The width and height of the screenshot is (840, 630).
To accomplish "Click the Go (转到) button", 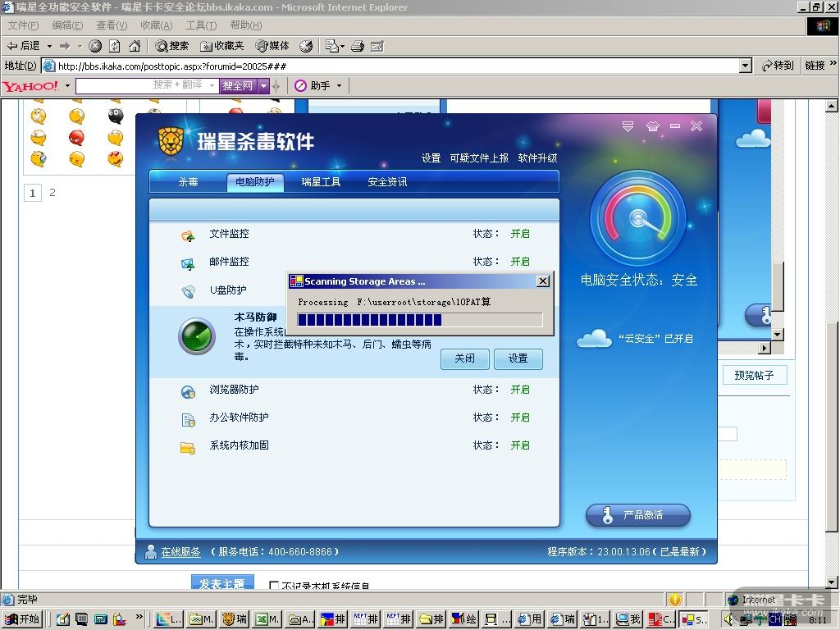I will coord(778,66).
